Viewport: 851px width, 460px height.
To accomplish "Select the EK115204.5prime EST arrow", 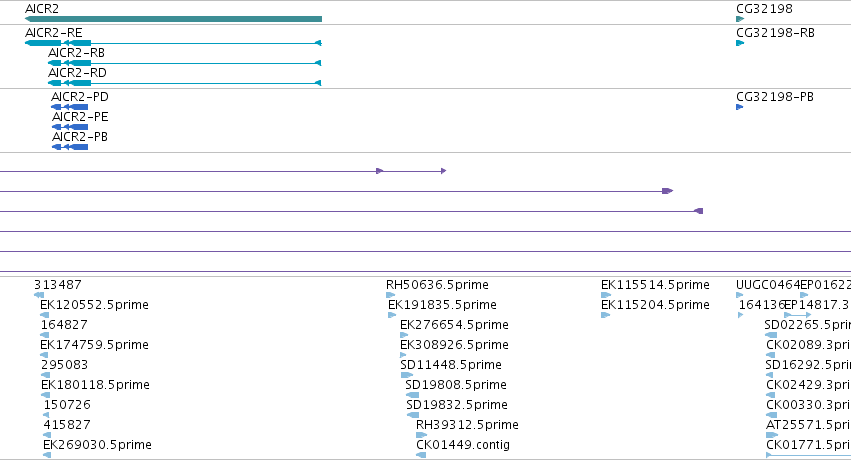I will [x=605, y=315].
